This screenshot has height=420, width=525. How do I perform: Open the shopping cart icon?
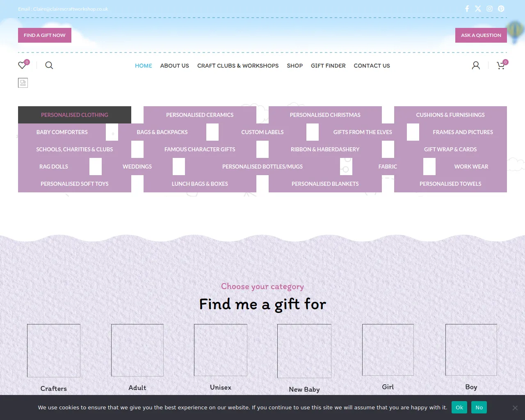501,65
